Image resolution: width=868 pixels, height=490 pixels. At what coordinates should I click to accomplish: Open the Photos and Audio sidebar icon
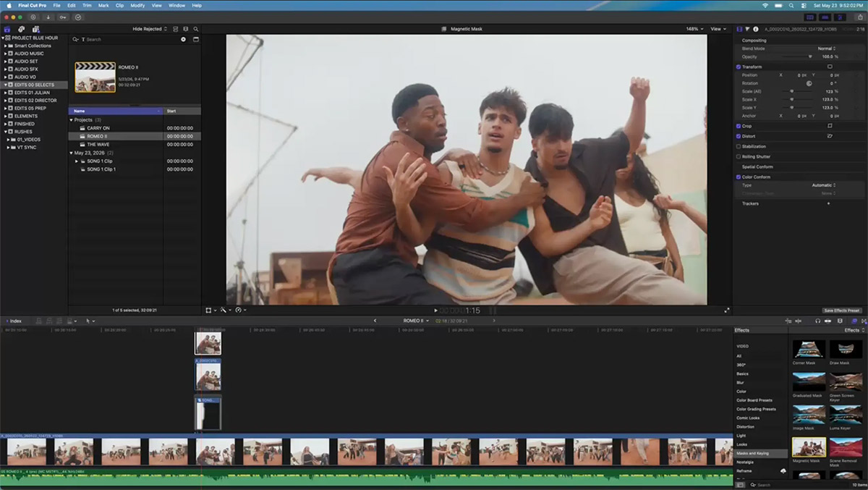click(21, 29)
